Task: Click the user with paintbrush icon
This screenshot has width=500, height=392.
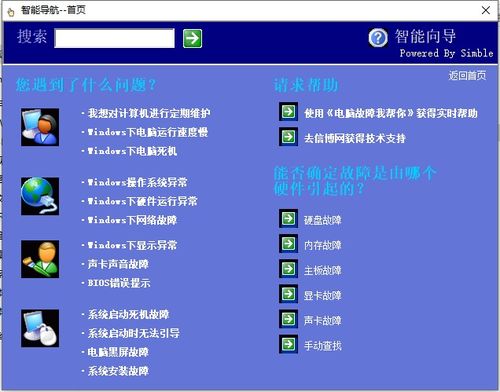Action: point(40,259)
